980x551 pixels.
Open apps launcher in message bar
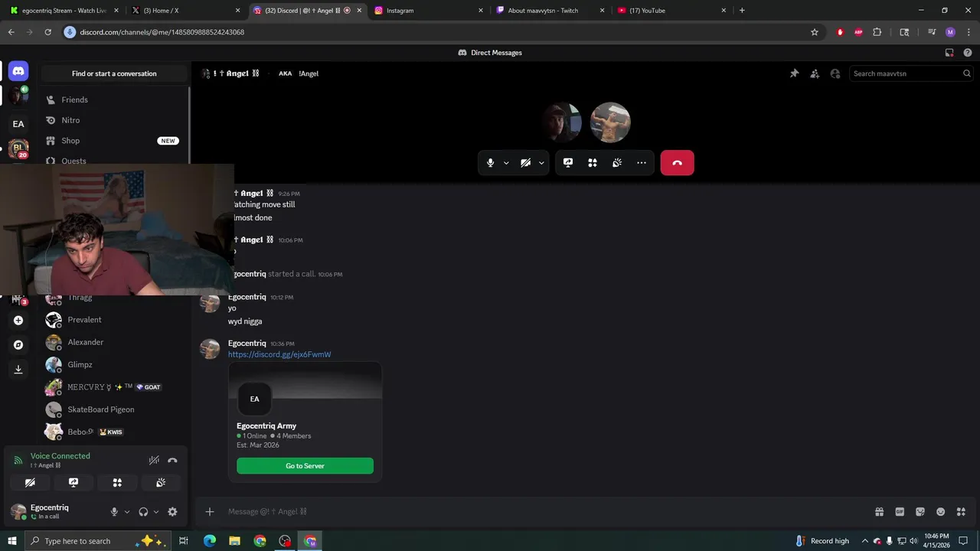coord(962,512)
